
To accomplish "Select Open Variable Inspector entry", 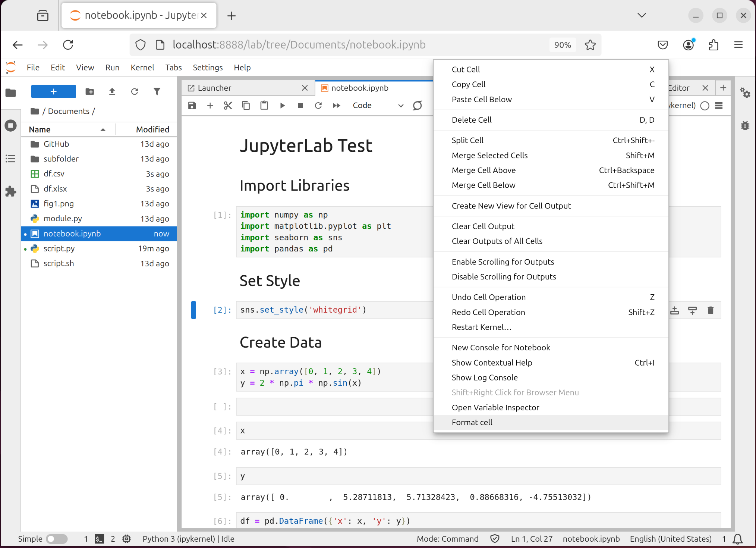I will 551,407.
